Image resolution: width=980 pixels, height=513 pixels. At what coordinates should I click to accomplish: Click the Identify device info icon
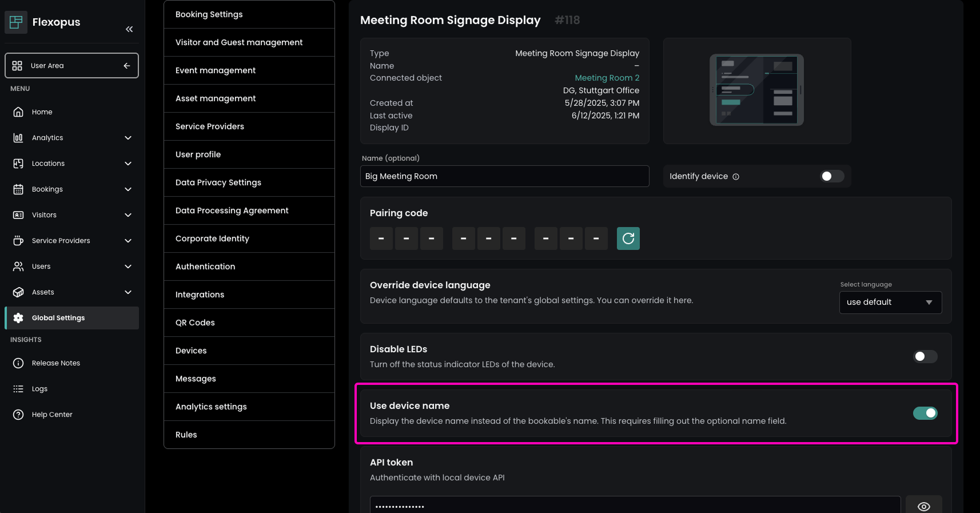point(736,177)
